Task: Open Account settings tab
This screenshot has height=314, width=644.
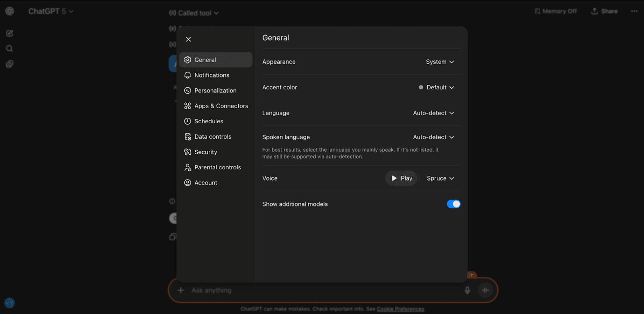Action: (x=216, y=183)
